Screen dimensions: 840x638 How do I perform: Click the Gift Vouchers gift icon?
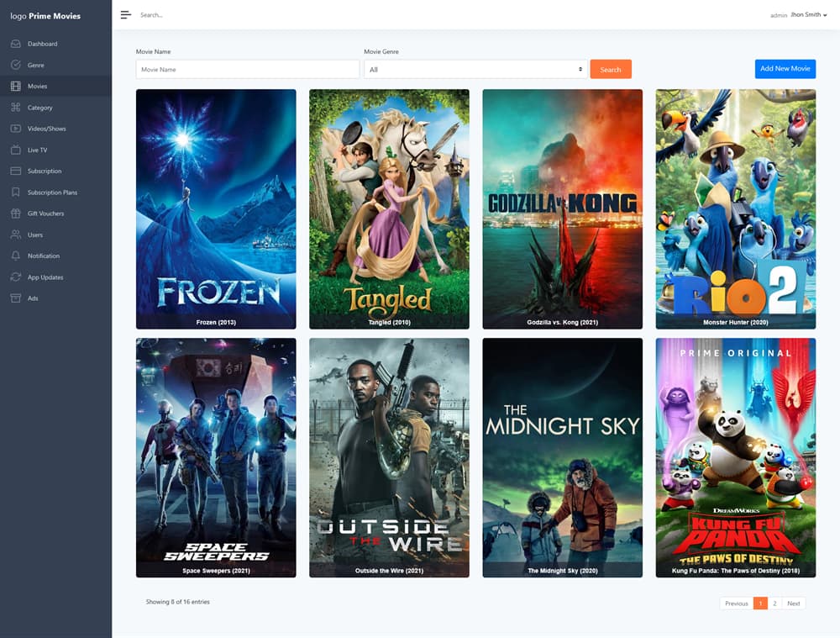[x=15, y=214]
